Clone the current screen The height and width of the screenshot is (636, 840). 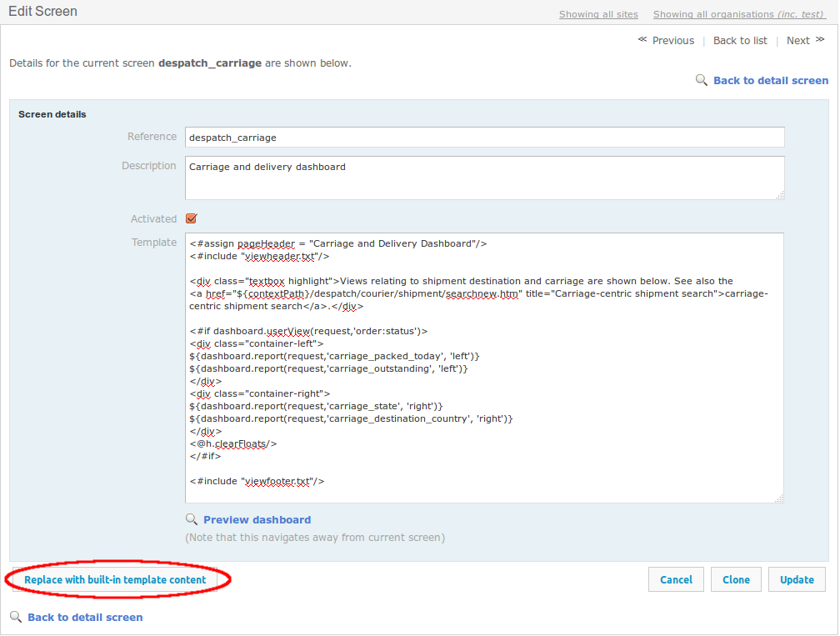[736, 580]
